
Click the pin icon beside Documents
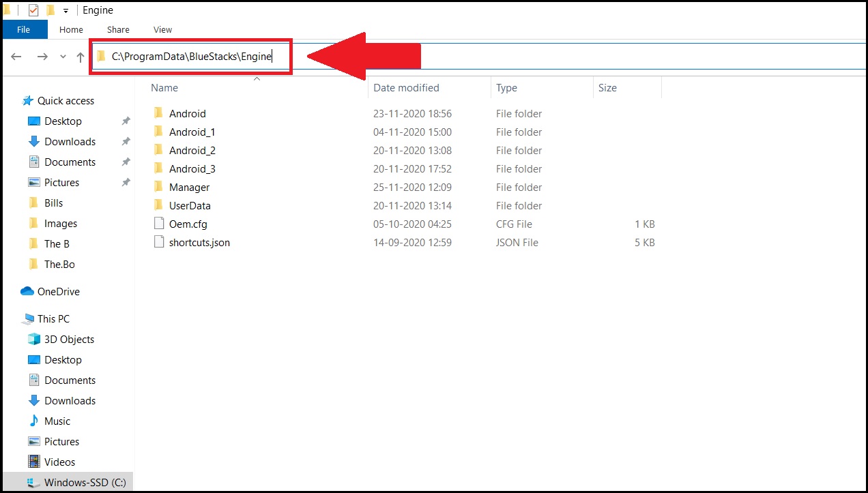126,162
